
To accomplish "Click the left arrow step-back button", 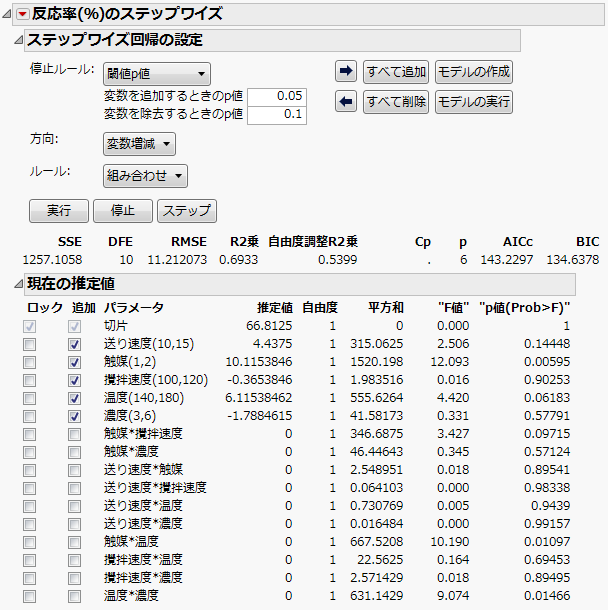I will click(x=346, y=102).
